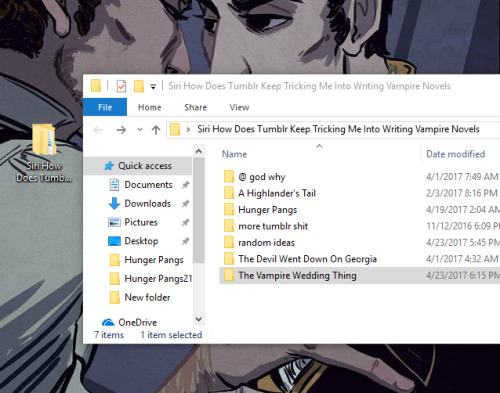Switch to the Share ribbon tab
500x393 pixels.
(x=195, y=107)
